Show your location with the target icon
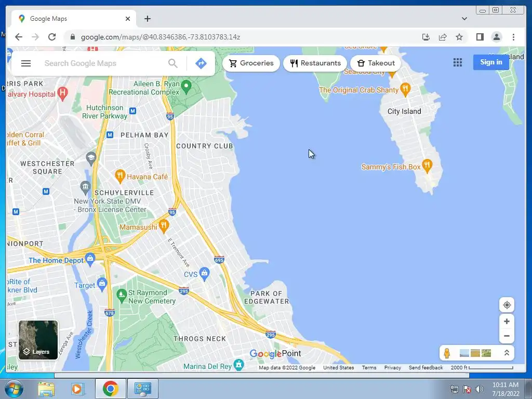 click(x=507, y=305)
